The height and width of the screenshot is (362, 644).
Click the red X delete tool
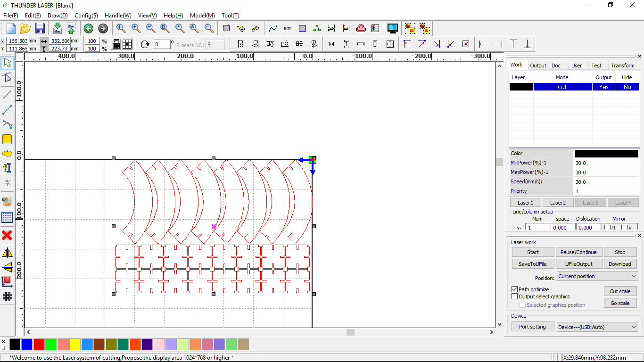(7, 235)
